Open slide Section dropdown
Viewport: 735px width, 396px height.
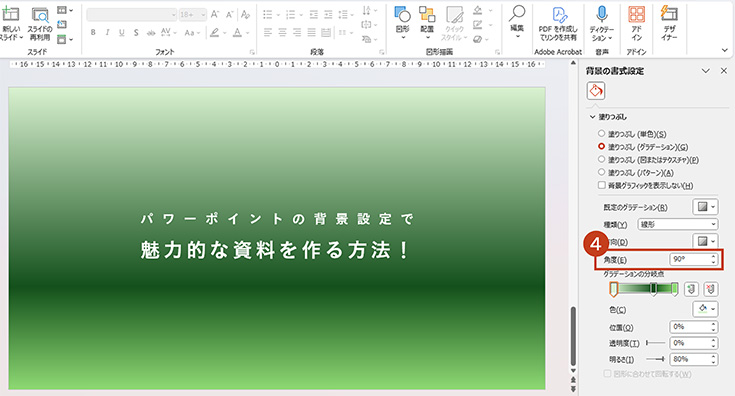[x=65, y=39]
